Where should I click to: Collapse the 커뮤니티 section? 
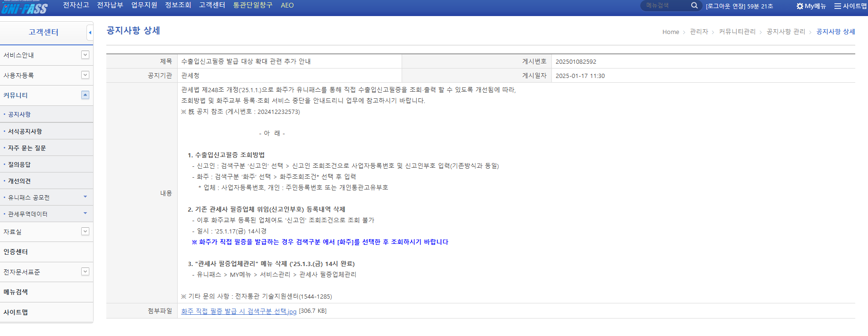coord(85,95)
